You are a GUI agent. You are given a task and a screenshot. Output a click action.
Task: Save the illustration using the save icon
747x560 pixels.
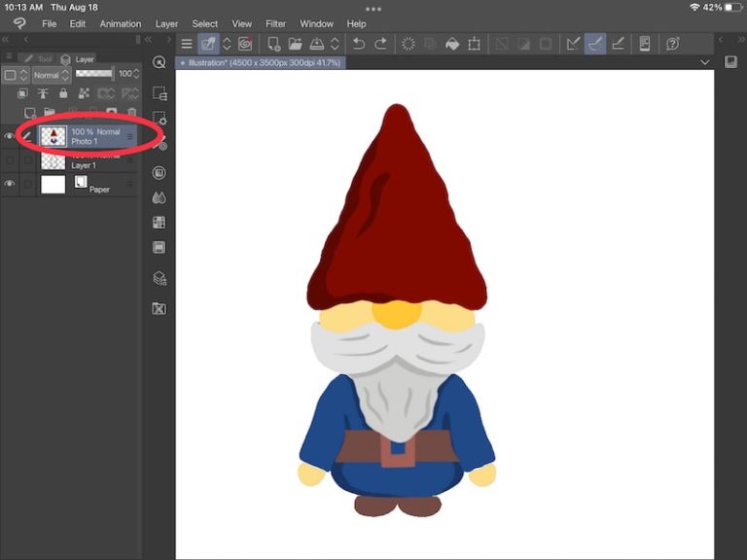click(x=317, y=44)
